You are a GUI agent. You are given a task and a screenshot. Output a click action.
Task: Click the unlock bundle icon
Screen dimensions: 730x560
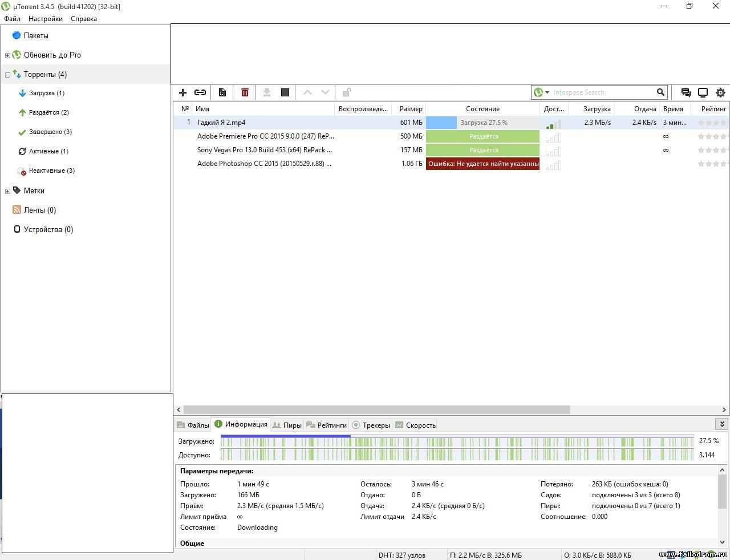click(x=347, y=92)
